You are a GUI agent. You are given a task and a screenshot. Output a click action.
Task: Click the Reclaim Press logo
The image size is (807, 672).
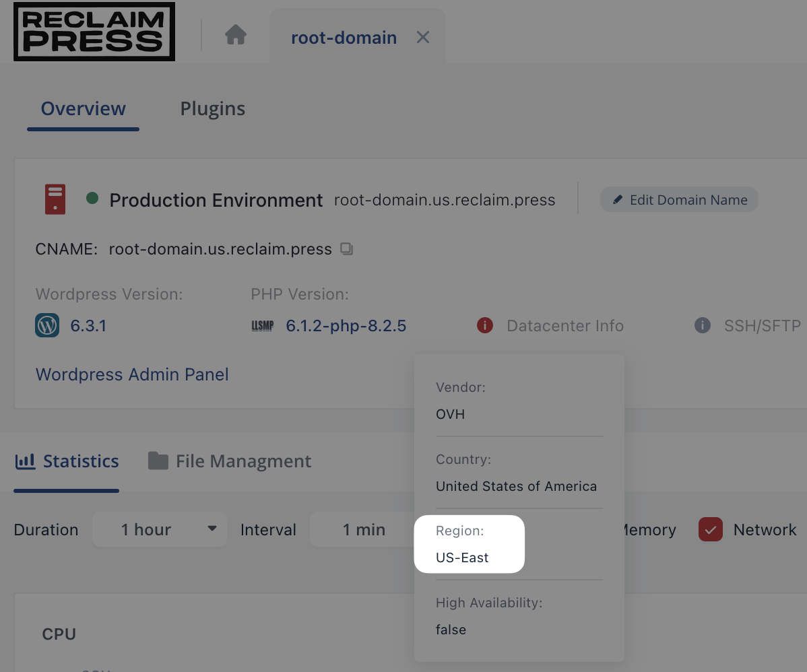tap(94, 31)
